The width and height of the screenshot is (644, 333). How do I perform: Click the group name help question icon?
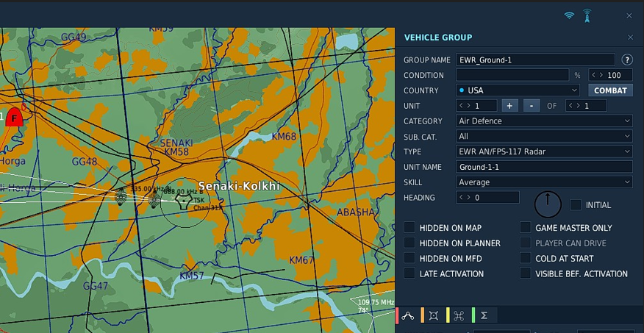[x=627, y=60]
